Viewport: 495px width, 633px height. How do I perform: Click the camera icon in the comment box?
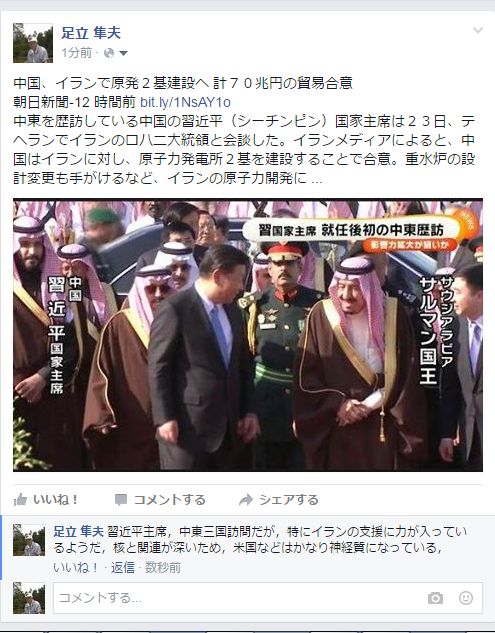[x=435, y=598]
